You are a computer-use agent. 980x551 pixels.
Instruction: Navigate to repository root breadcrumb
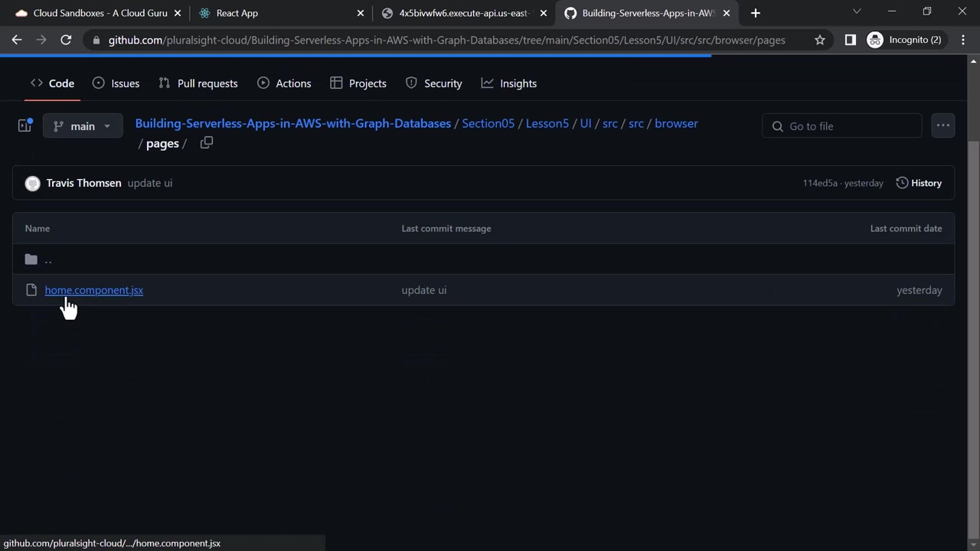click(x=293, y=123)
